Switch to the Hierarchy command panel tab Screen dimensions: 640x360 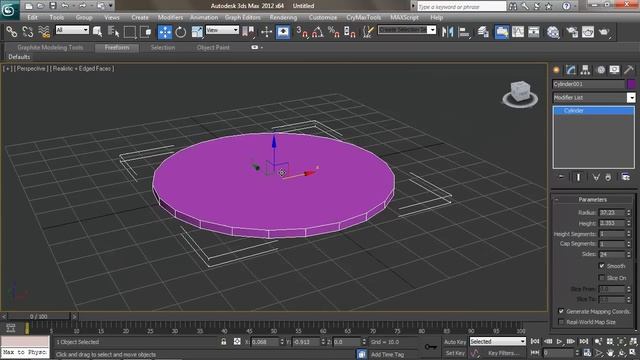pyautogui.click(x=585, y=70)
